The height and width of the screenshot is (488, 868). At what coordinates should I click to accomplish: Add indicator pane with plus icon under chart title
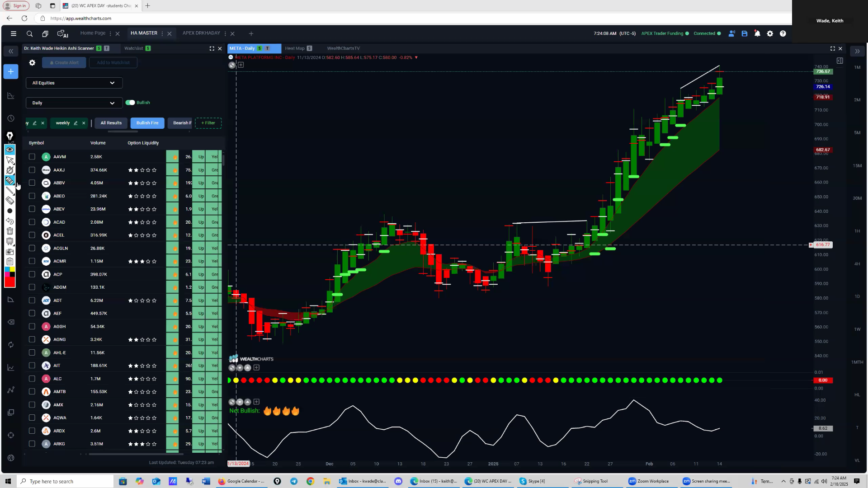[x=241, y=65]
